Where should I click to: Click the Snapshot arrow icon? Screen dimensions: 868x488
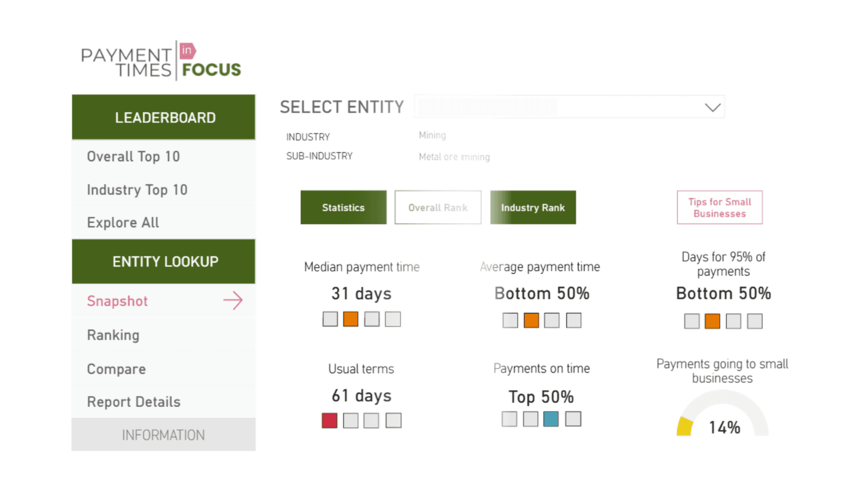[x=233, y=300]
